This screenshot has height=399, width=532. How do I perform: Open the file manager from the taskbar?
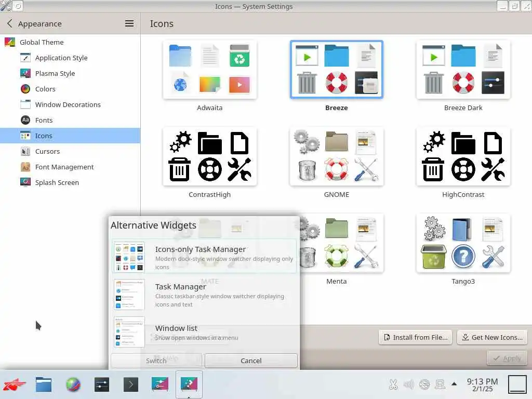pyautogui.click(x=44, y=384)
